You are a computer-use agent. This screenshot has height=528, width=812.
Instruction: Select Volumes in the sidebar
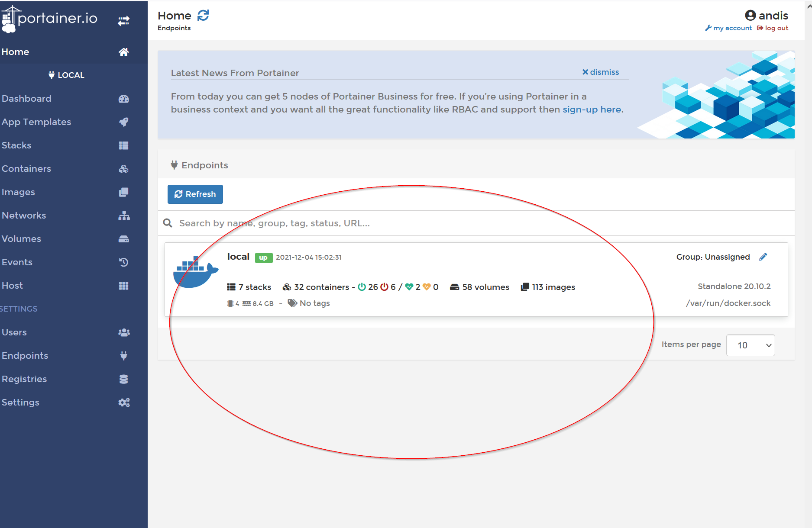pos(21,239)
